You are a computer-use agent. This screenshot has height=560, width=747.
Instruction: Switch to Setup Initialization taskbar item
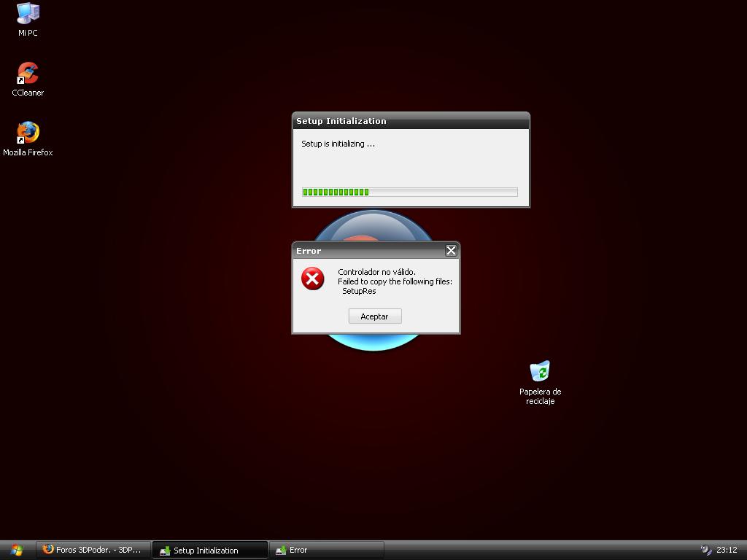[x=209, y=550]
